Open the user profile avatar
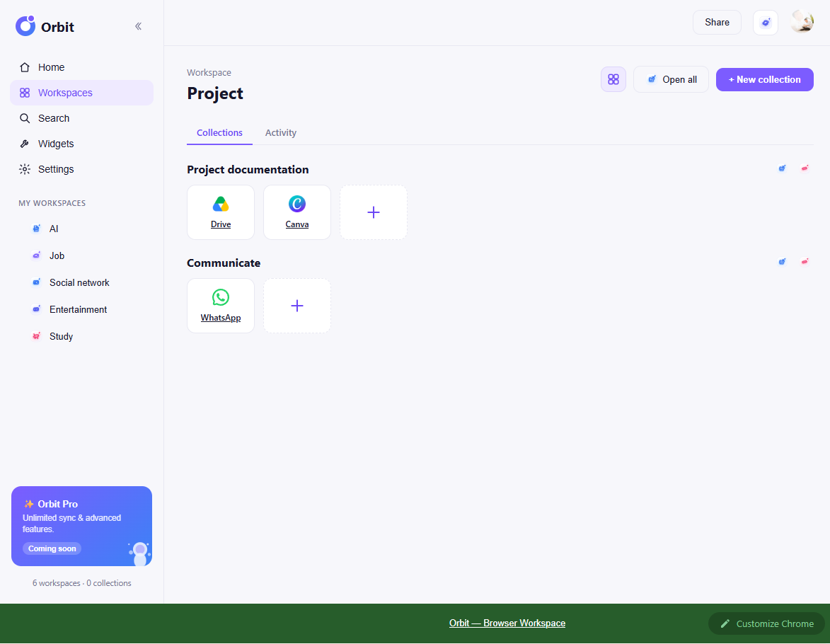 pyautogui.click(x=802, y=22)
